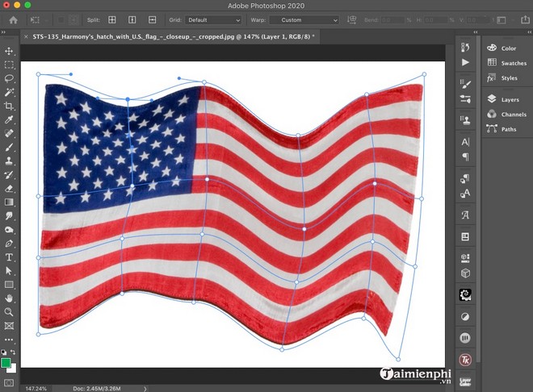
Task: Open the Layers panel
Action: point(503,99)
